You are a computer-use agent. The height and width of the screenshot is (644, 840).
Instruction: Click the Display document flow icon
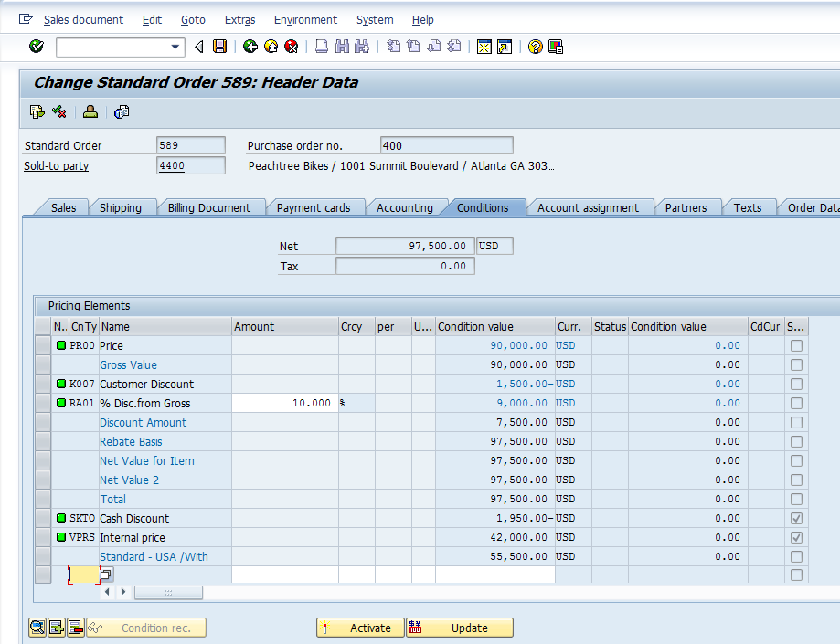(37, 111)
